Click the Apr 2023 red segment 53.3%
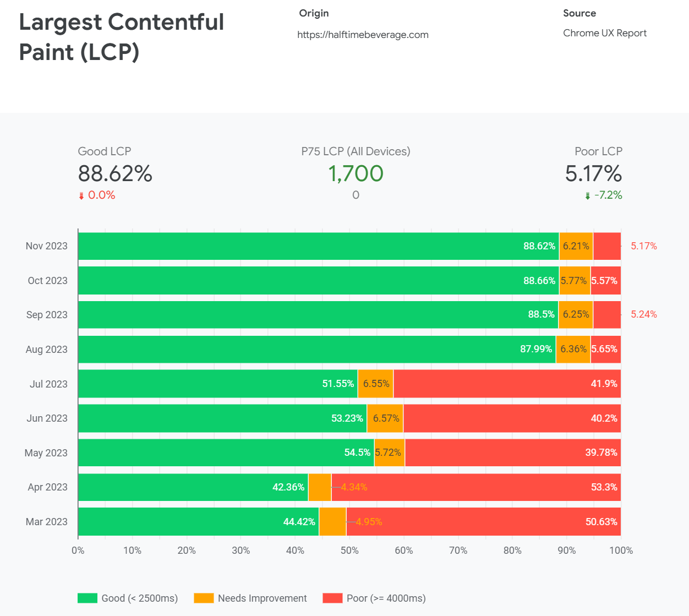Viewport: 689px width, 616px height. click(477, 487)
